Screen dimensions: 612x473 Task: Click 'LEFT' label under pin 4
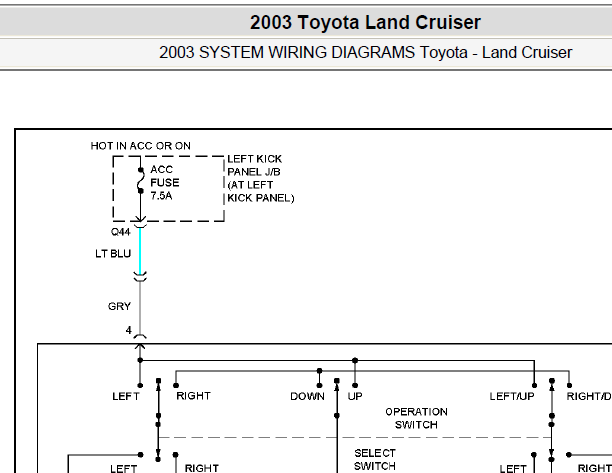(126, 397)
